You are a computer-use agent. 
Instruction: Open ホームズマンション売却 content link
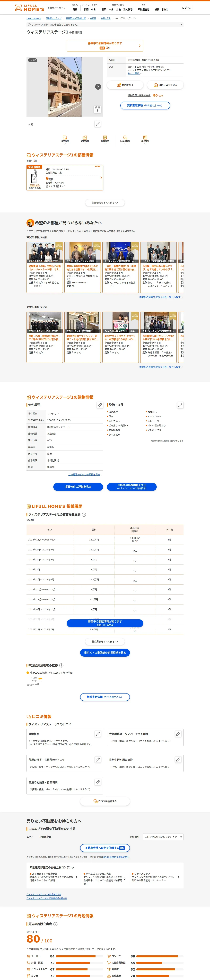(x=105, y=878)
